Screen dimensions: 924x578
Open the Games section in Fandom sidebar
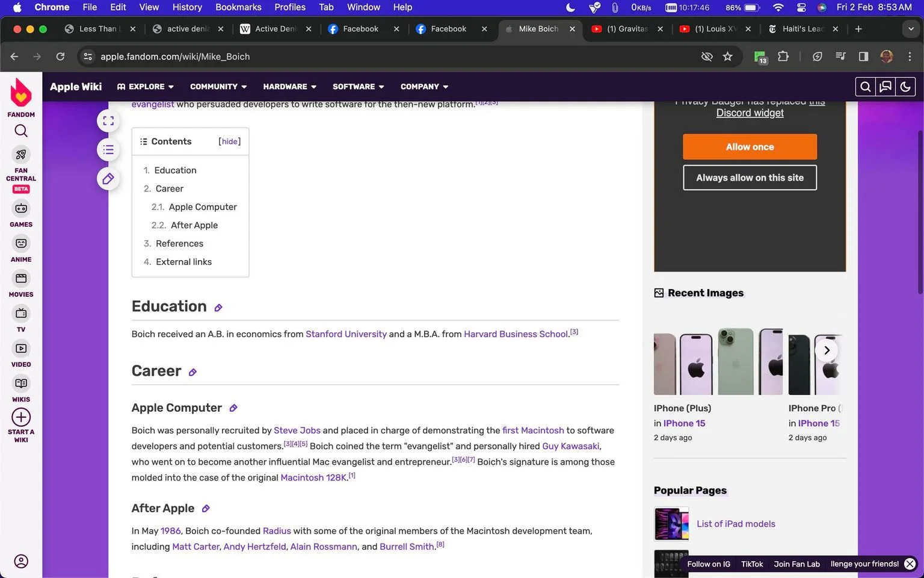coord(21,214)
